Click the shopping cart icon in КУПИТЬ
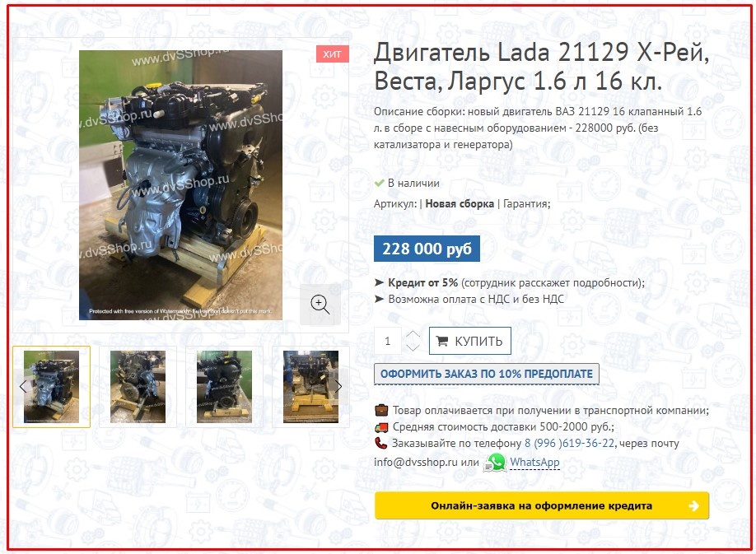The height and width of the screenshot is (554, 756). [x=441, y=341]
